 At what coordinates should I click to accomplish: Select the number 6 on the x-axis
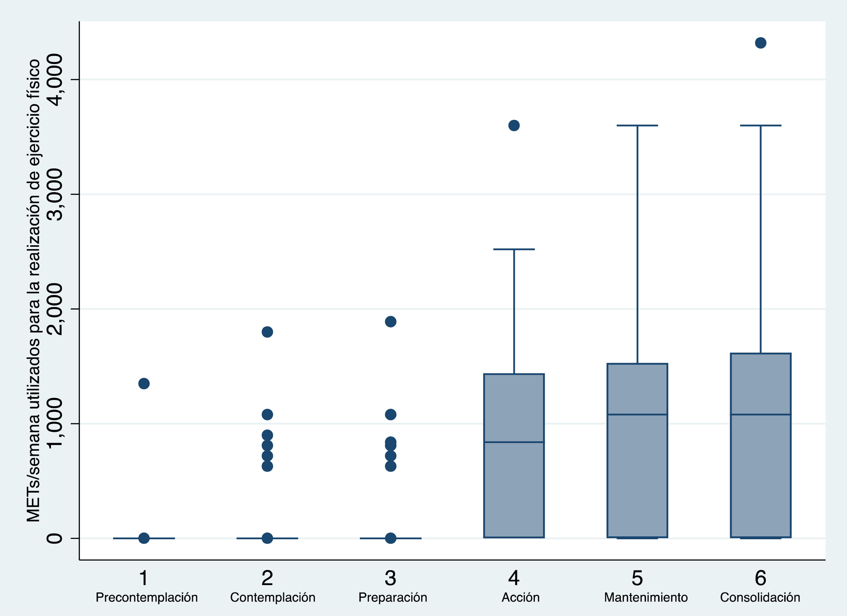click(x=760, y=578)
